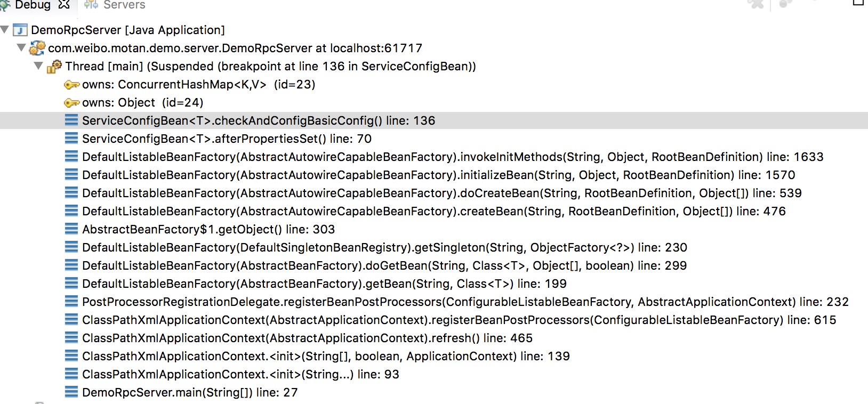Click the gears icon beside com.weibo.motan.demo.server.DemoRpcServer
868x404 pixels.
(x=37, y=49)
